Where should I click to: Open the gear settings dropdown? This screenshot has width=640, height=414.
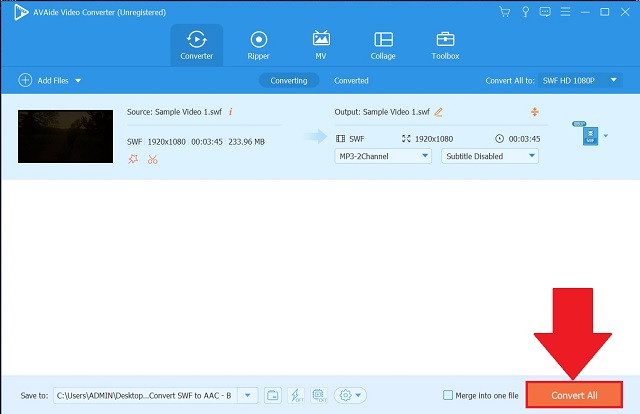coord(350,395)
